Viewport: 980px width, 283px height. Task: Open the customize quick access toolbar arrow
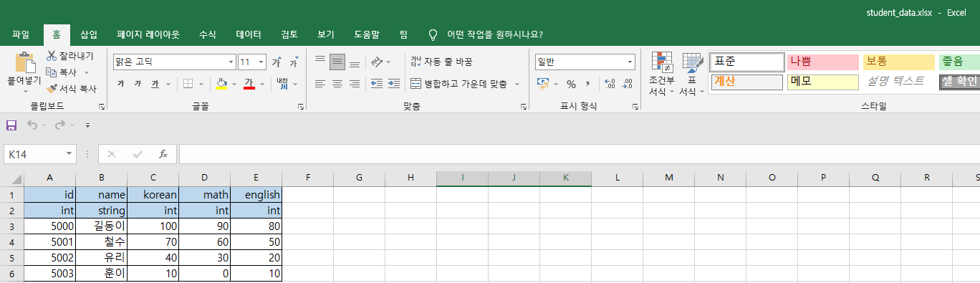pyautogui.click(x=87, y=125)
